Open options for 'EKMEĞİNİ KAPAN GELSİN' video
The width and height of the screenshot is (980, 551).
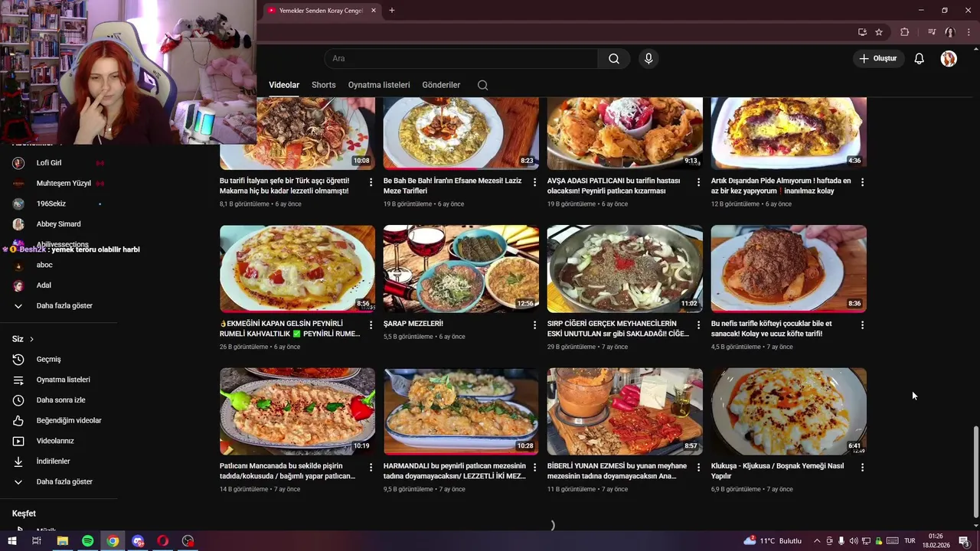tap(371, 325)
